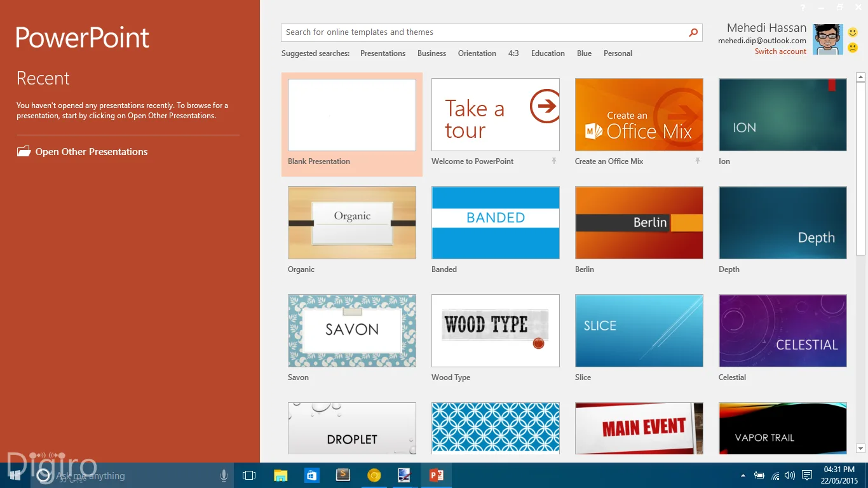This screenshot has height=488, width=868.
Task: Click the email mehedi.dip@outlook.com
Action: pos(762,41)
